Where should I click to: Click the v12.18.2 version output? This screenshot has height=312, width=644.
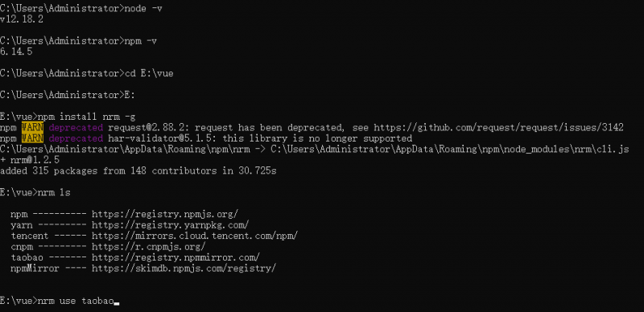pos(22,19)
